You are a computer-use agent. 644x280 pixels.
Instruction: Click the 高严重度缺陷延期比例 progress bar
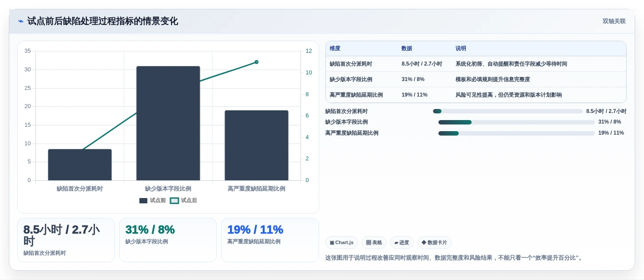point(516,133)
